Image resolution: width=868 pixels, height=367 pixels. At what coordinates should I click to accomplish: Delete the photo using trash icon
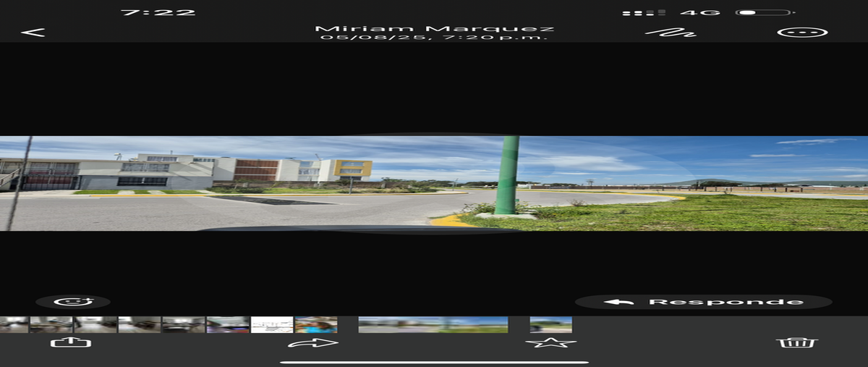click(x=796, y=342)
